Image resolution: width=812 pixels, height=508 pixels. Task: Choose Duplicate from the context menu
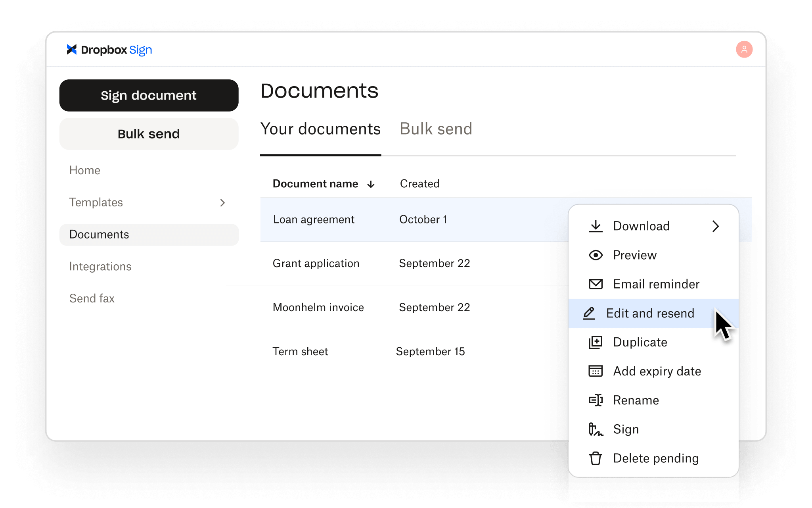pos(653,342)
